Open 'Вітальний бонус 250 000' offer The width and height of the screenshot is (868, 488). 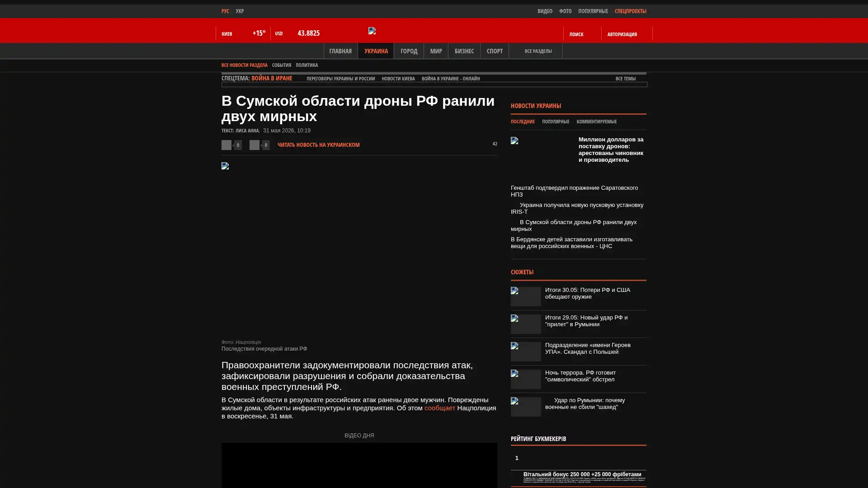coord(582,474)
